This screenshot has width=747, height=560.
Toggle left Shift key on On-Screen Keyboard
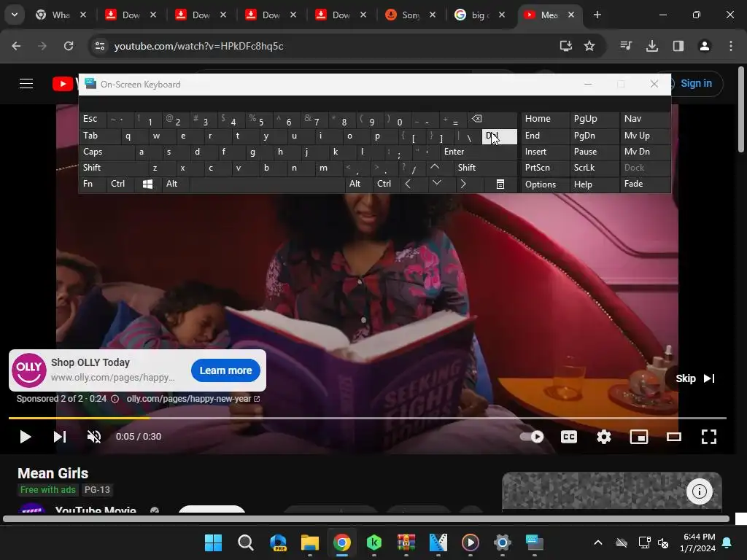[114, 168]
